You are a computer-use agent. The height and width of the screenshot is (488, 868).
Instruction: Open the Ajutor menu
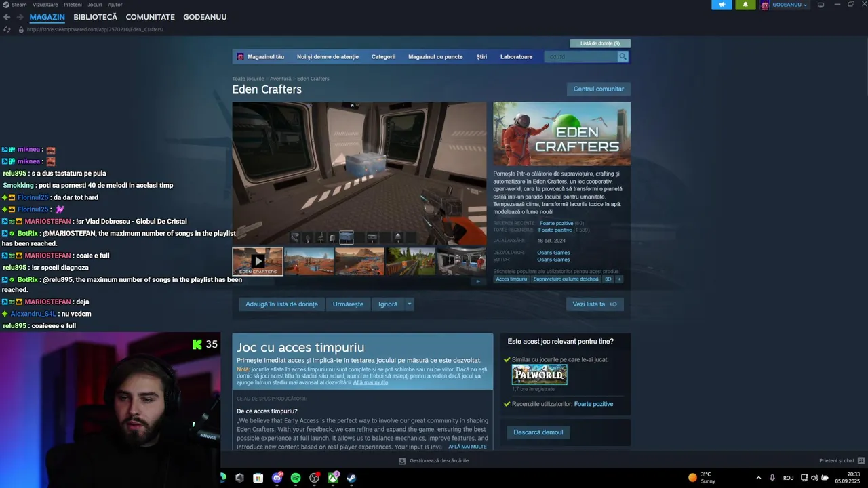(x=115, y=5)
